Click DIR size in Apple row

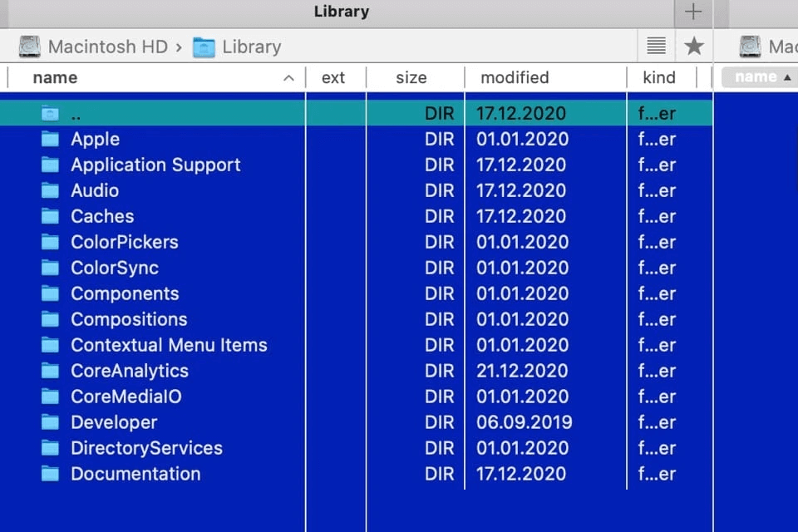439,139
